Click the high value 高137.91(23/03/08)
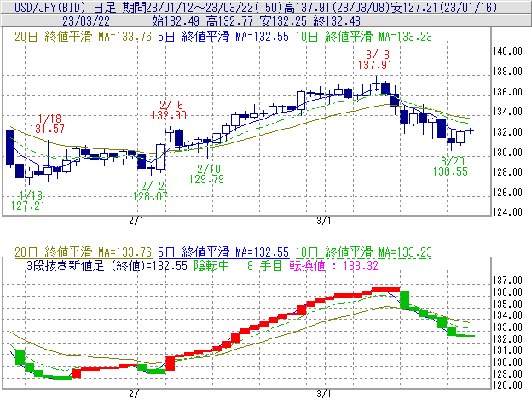This screenshot has height=405, width=532. click(336, 7)
